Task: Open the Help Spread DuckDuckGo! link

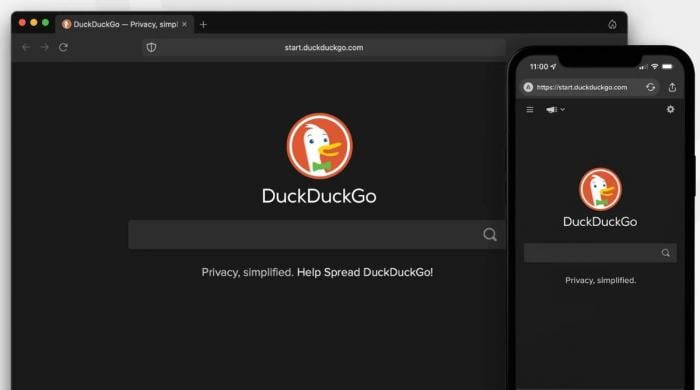Action: pyautogui.click(x=365, y=272)
